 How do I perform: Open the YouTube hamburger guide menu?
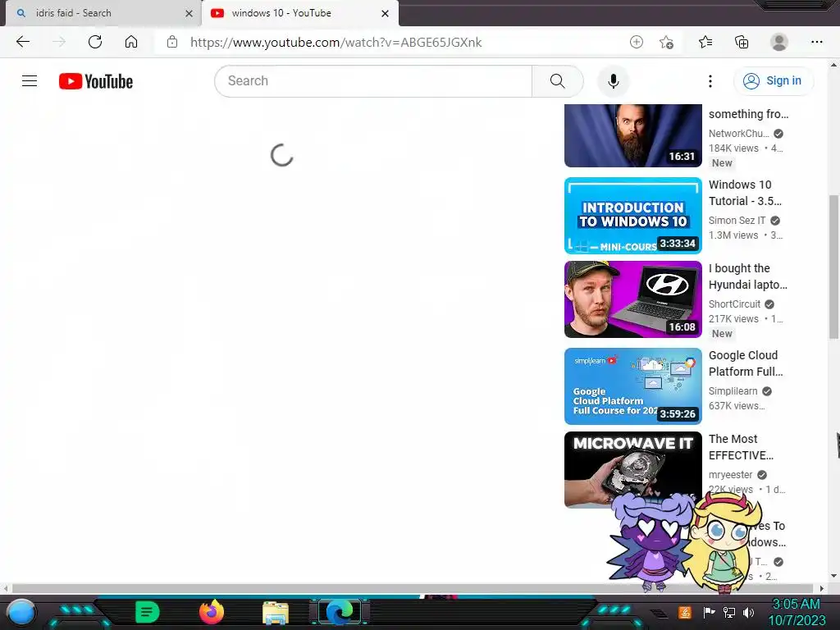click(x=30, y=81)
